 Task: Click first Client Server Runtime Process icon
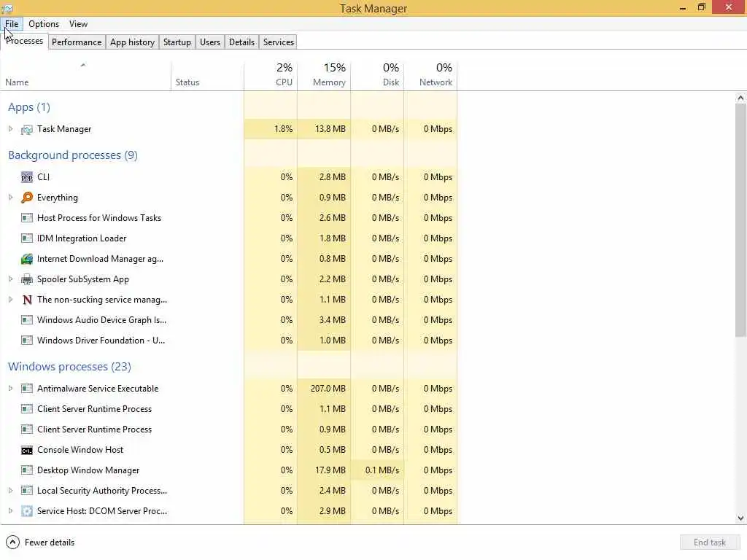pyautogui.click(x=27, y=409)
